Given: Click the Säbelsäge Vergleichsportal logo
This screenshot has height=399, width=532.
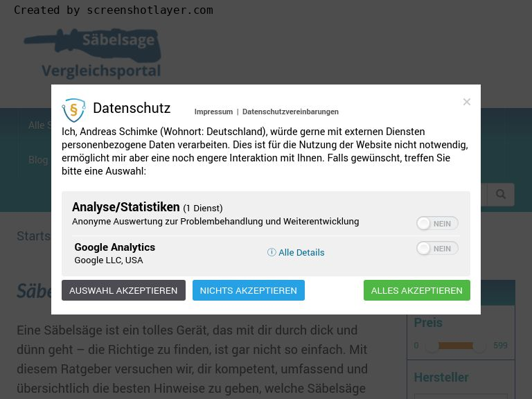Looking at the screenshot, I should (x=93, y=53).
